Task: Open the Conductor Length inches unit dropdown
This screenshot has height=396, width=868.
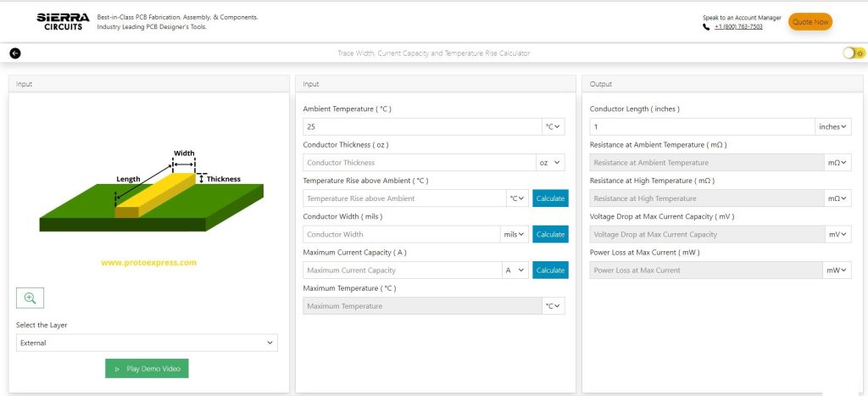Action: (833, 127)
